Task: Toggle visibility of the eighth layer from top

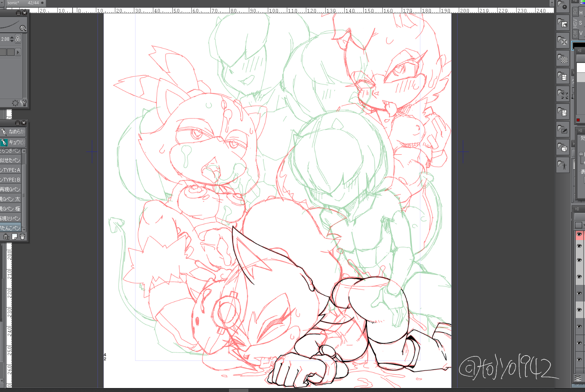Action: (579, 343)
